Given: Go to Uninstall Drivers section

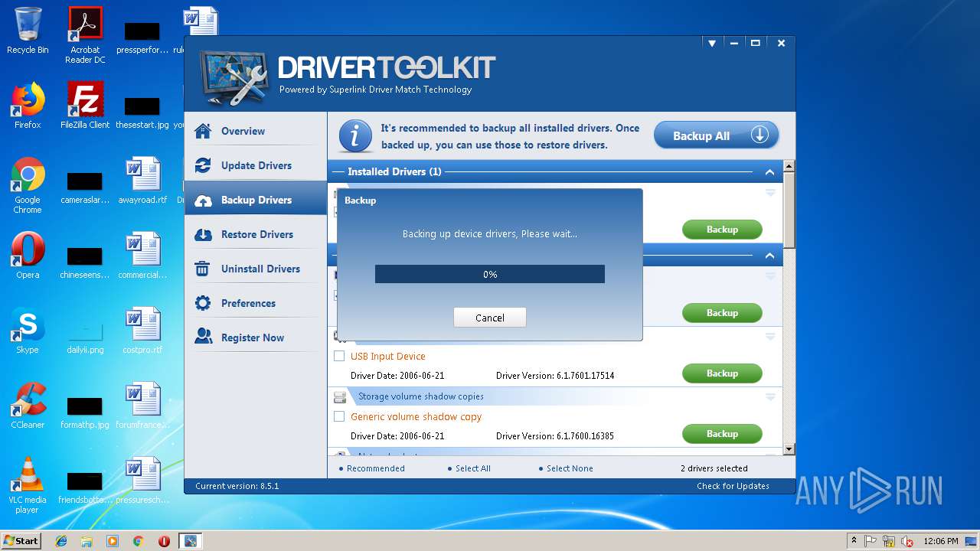Looking at the screenshot, I should pos(256,269).
